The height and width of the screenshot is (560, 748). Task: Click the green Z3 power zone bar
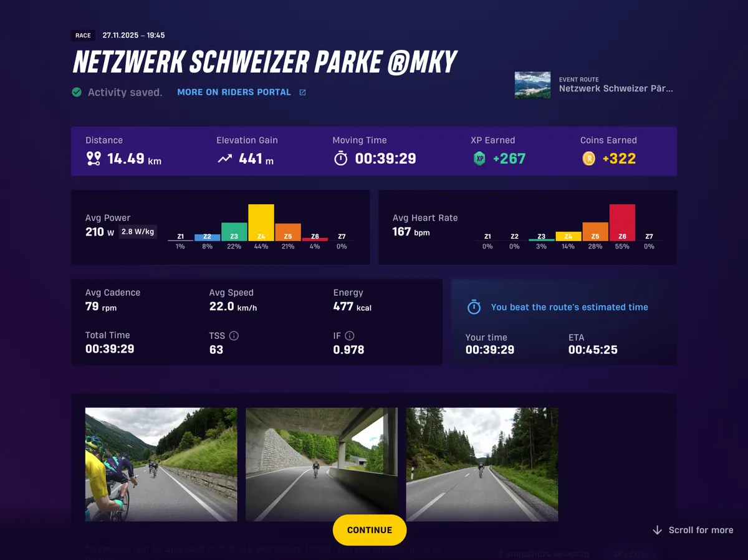click(x=234, y=232)
